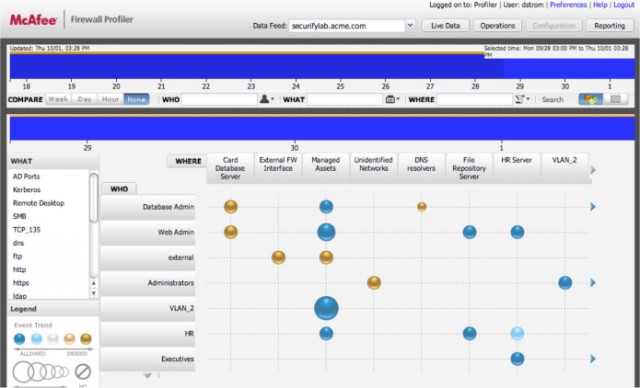Expand the Database Admin row arrow

593,207
